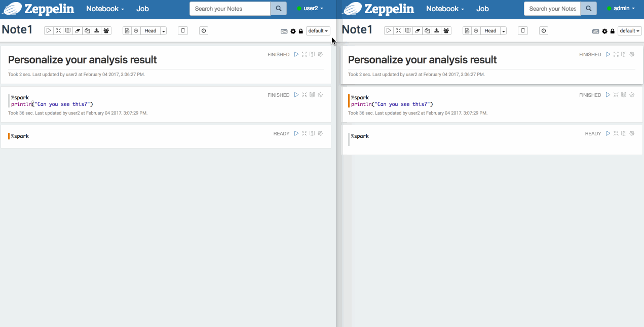Delete Note1 with the trash icon

coord(182,30)
